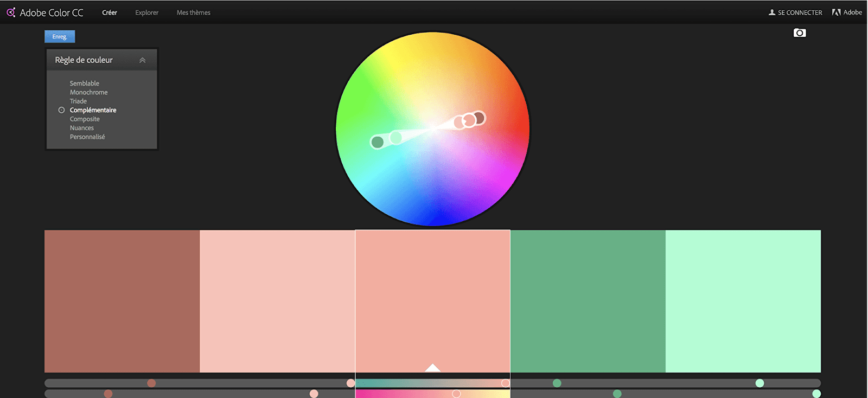Click the Adobe logo icon

[x=836, y=12]
